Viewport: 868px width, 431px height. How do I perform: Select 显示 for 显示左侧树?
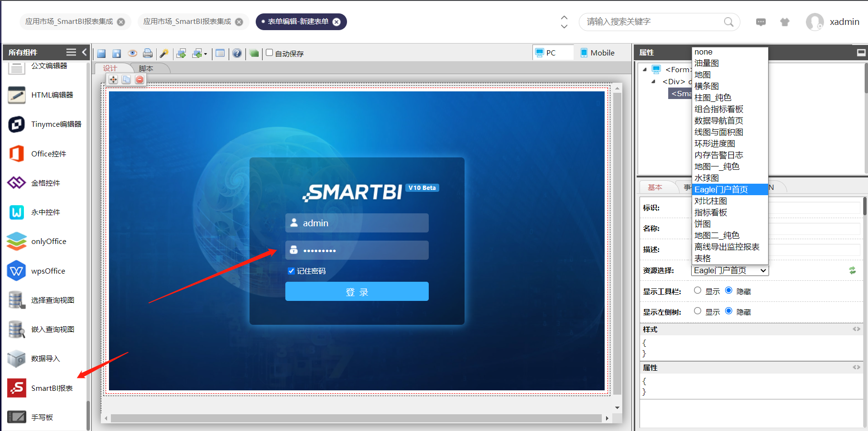(698, 311)
